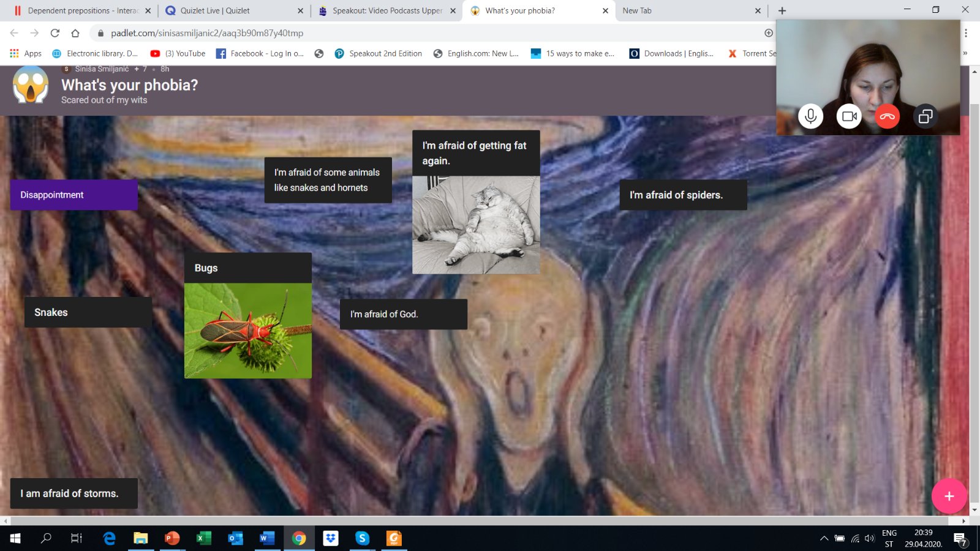Reload the Padlet page

tap(55, 33)
